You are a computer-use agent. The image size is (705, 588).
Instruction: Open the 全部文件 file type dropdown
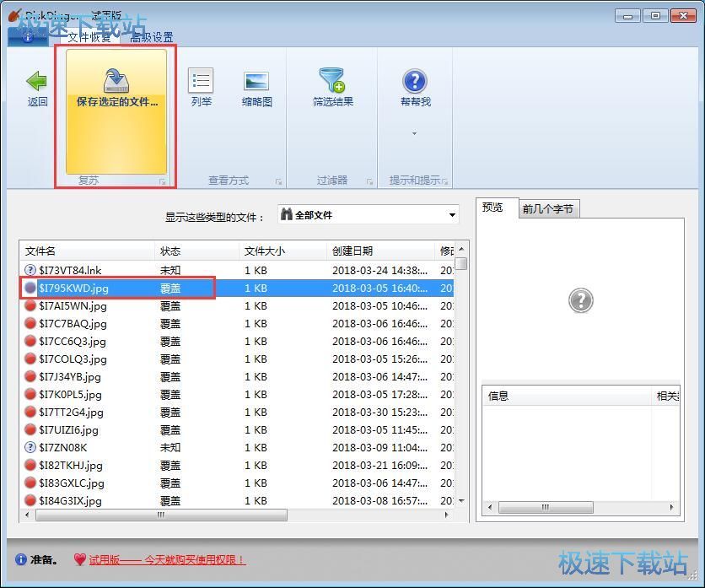(x=369, y=215)
